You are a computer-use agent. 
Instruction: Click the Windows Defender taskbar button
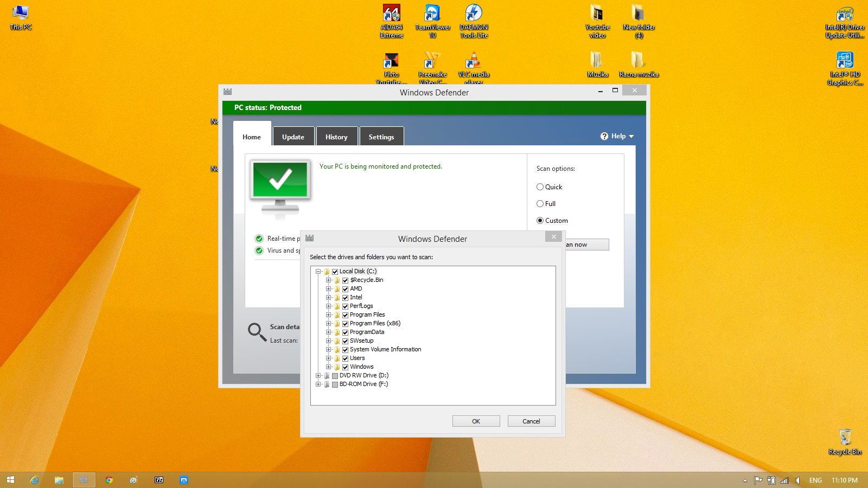click(x=84, y=480)
